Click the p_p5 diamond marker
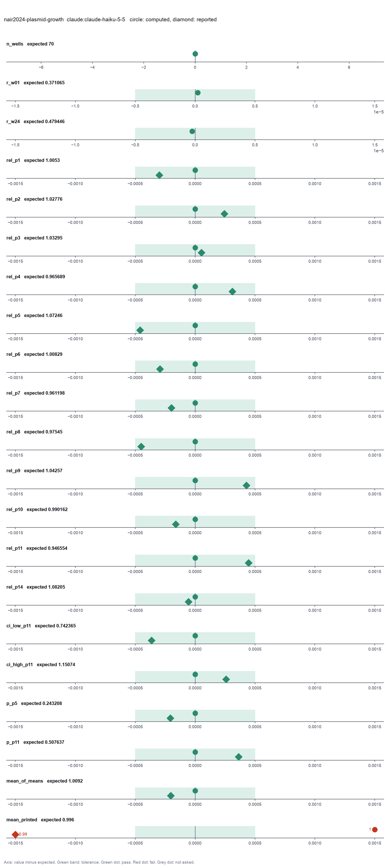The width and height of the screenshot is (389, 868). 171,718
